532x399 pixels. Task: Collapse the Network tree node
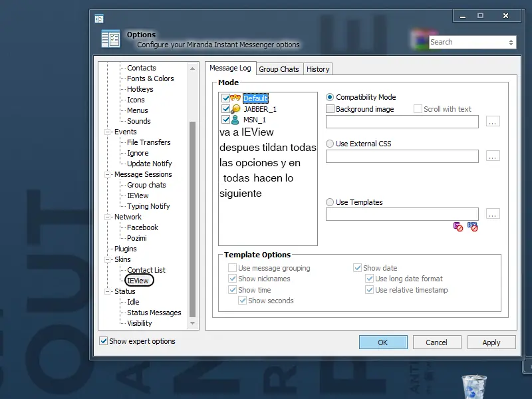tap(107, 217)
